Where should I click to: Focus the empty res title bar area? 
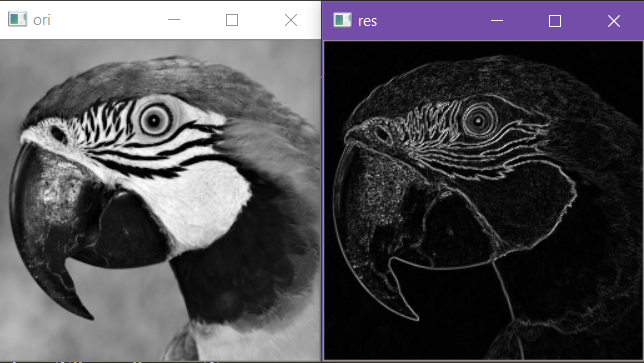(431, 21)
